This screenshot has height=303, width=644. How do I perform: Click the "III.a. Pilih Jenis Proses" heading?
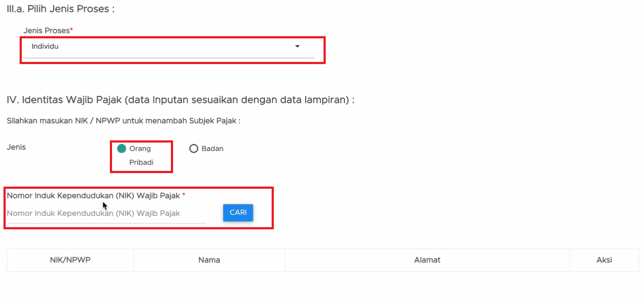(61, 9)
